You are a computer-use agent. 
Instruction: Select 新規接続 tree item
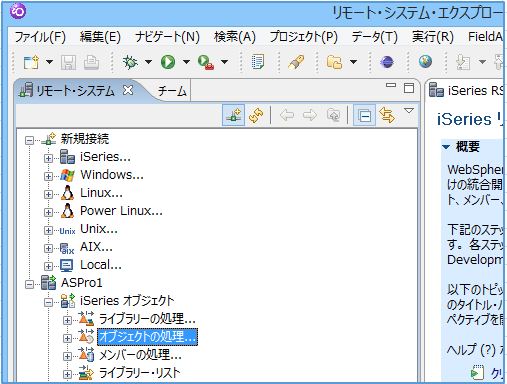(x=85, y=139)
